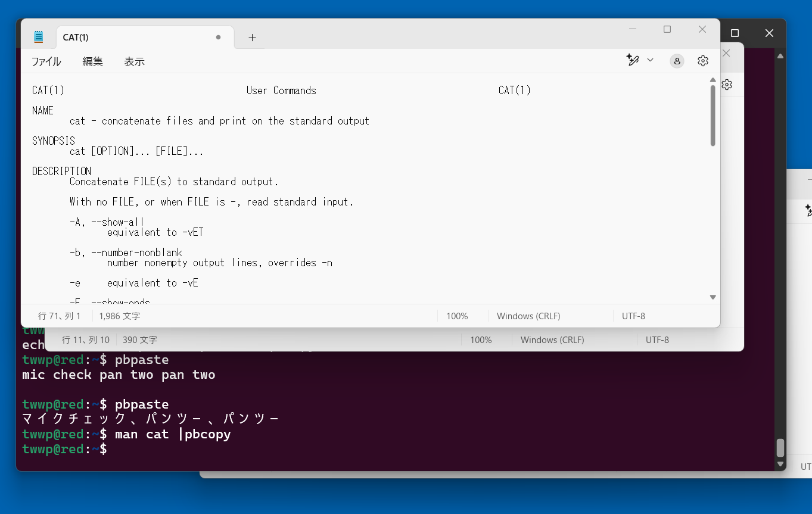Maximize the CAT(1) Notepad window
This screenshot has height=514, width=812.
point(667,29)
